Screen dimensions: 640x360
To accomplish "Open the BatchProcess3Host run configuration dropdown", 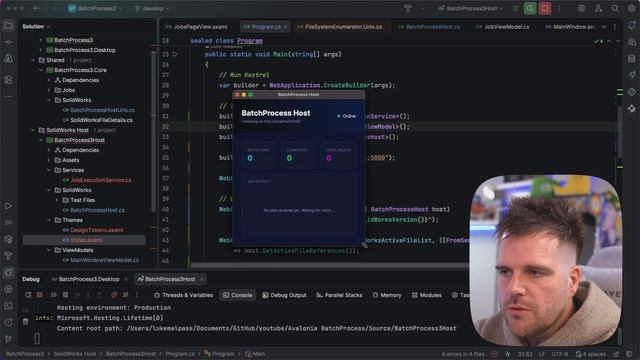I will pos(470,8).
